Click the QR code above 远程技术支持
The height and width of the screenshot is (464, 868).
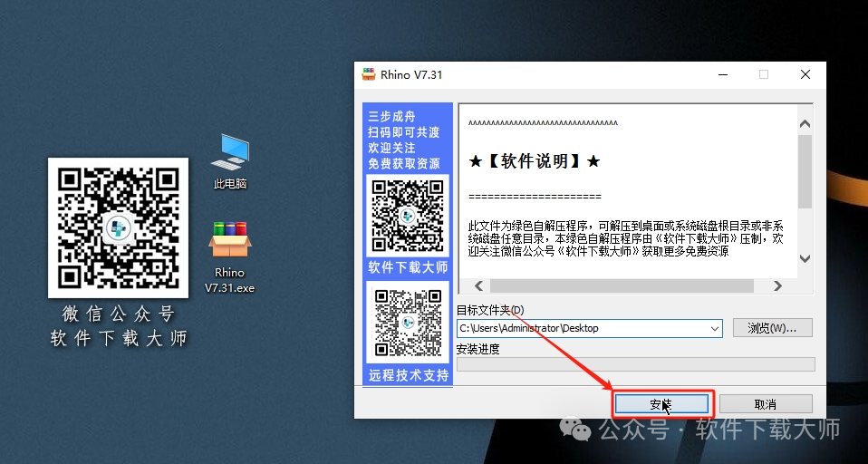pos(408,323)
